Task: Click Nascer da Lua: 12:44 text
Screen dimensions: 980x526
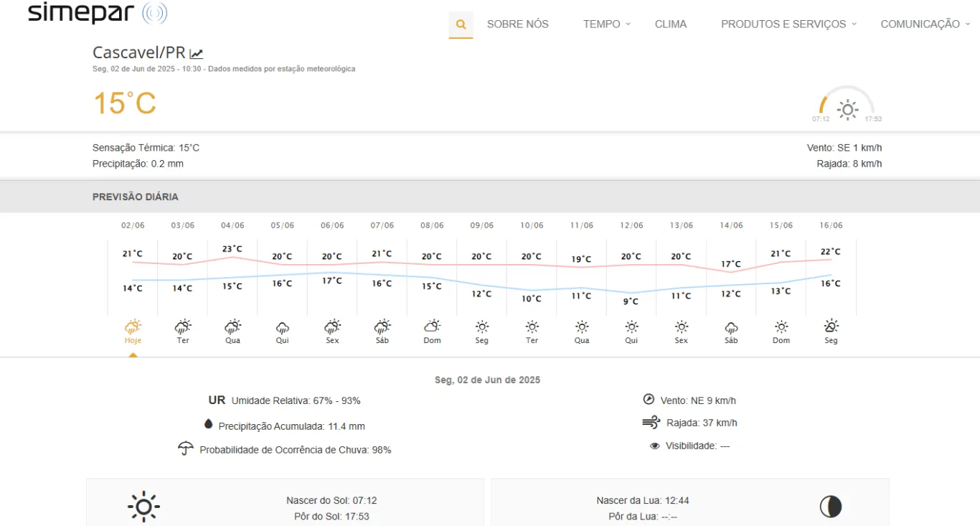Action: [643, 500]
